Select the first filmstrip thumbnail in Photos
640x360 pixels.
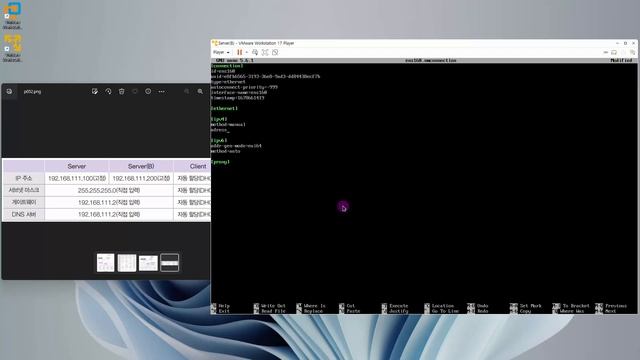105,262
